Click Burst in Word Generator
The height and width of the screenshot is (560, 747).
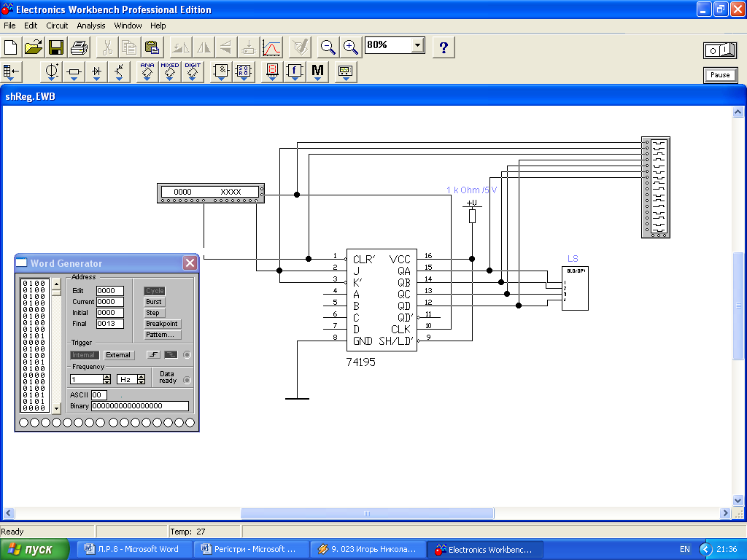tap(154, 301)
